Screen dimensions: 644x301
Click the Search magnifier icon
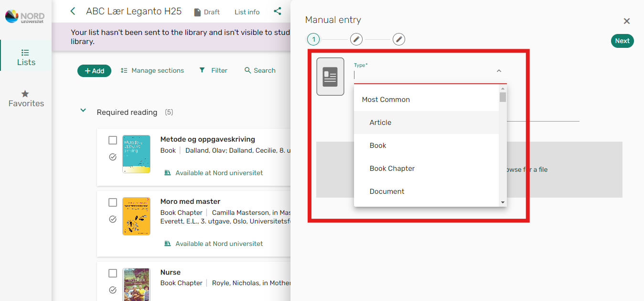tap(247, 70)
